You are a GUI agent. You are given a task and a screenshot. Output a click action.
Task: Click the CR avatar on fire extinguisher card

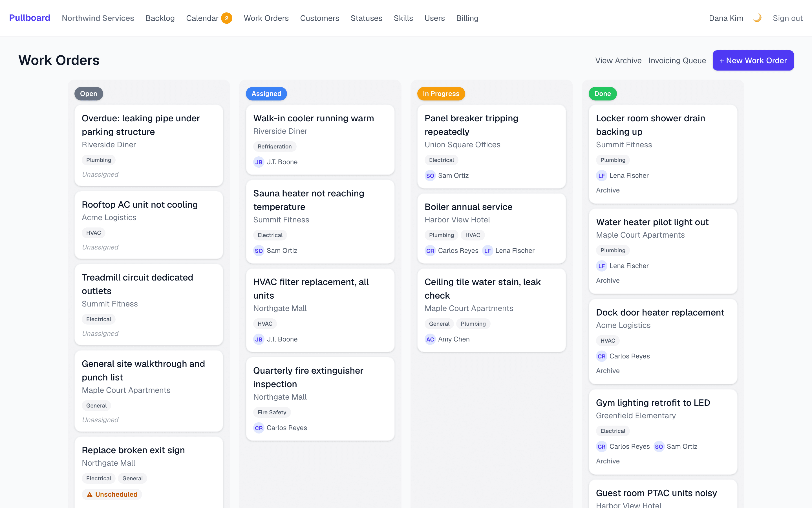259,428
